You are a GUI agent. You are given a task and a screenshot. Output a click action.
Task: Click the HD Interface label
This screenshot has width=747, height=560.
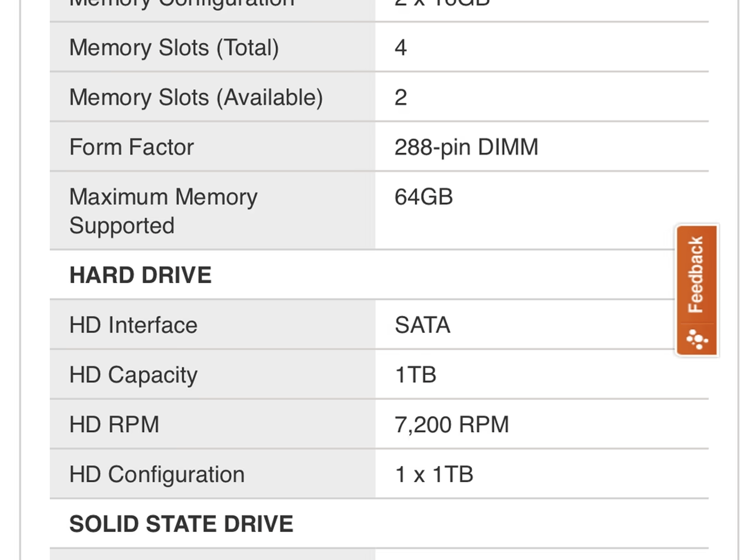click(x=133, y=325)
